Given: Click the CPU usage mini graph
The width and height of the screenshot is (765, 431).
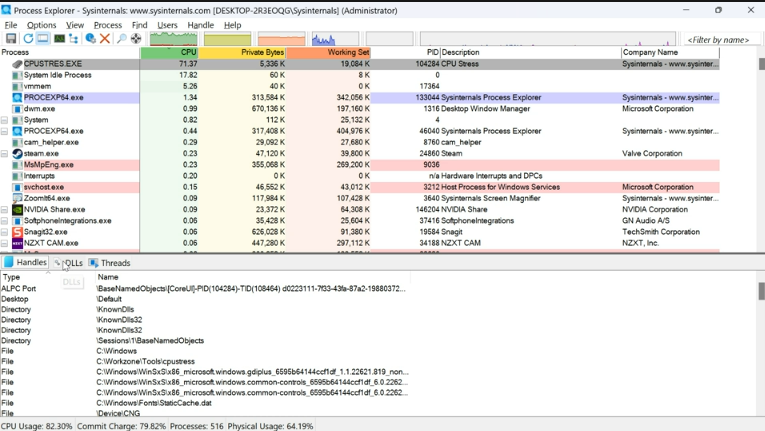Looking at the screenshot, I should (173, 39).
